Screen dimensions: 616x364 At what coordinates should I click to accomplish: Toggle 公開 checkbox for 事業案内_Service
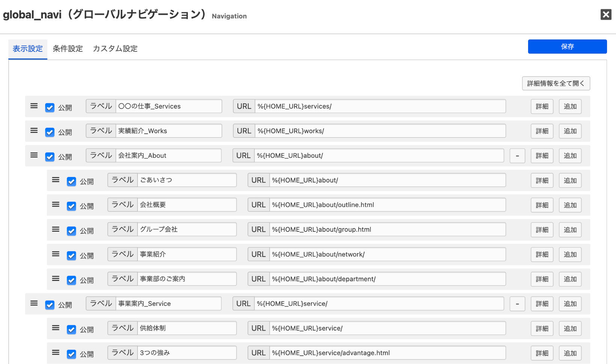tap(50, 305)
